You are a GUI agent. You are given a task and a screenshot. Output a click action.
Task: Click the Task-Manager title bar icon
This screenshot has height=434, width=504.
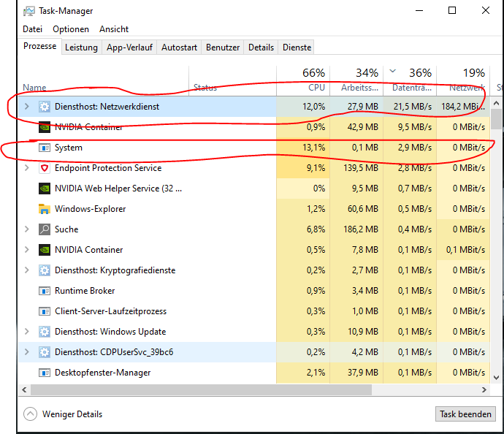29,11
